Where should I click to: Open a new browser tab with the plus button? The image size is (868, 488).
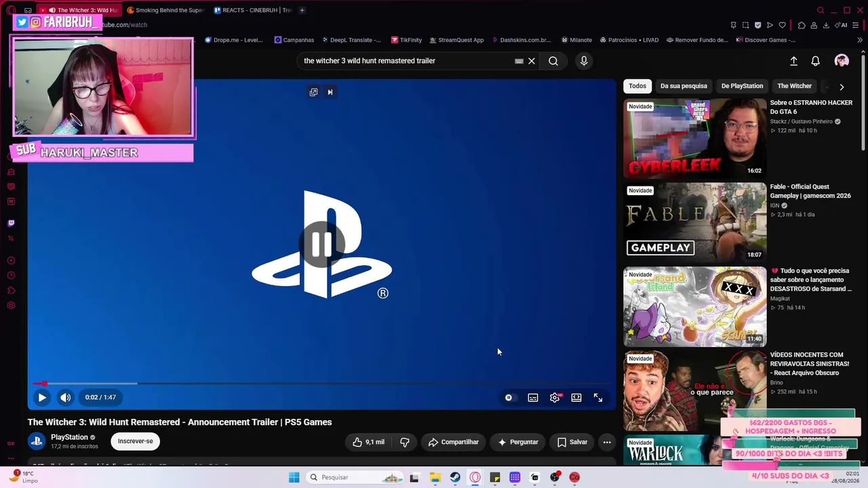(302, 10)
